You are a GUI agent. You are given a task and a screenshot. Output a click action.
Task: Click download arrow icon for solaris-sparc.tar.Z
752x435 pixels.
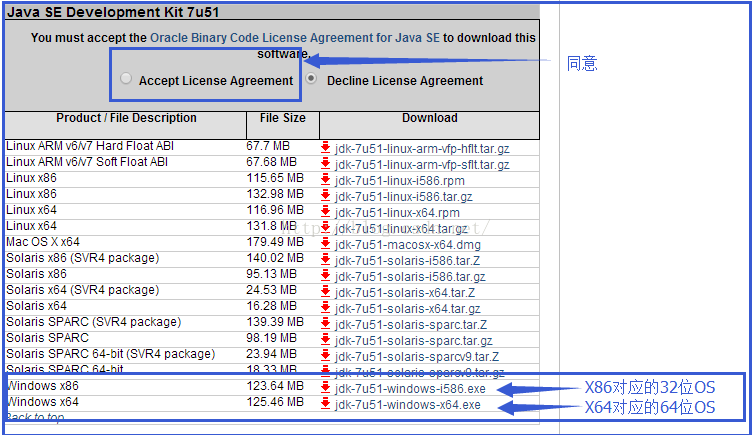tap(326, 324)
